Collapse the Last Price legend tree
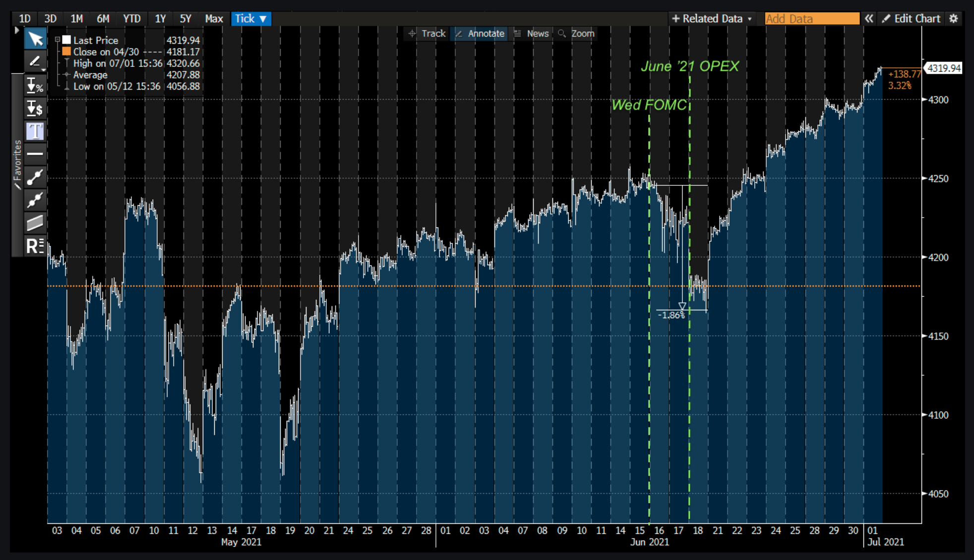 click(58, 40)
